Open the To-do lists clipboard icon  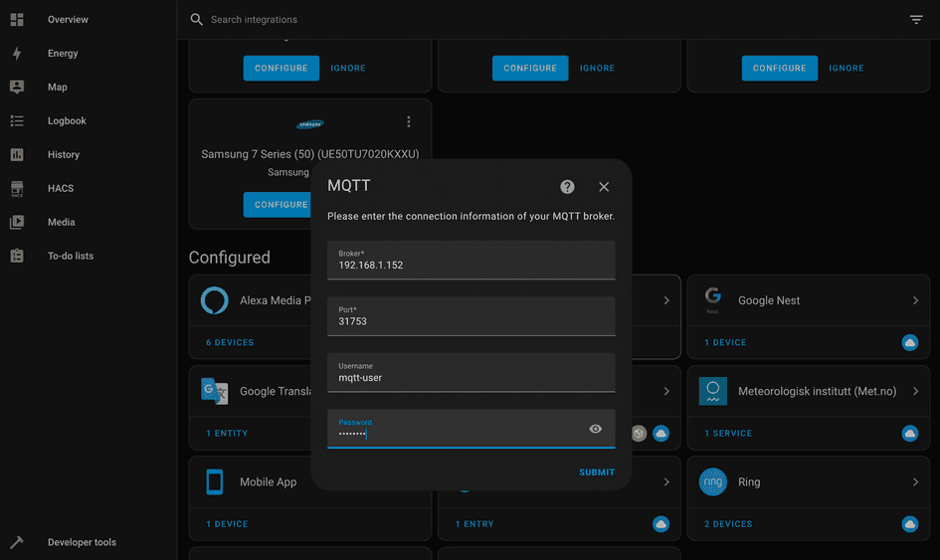point(17,256)
